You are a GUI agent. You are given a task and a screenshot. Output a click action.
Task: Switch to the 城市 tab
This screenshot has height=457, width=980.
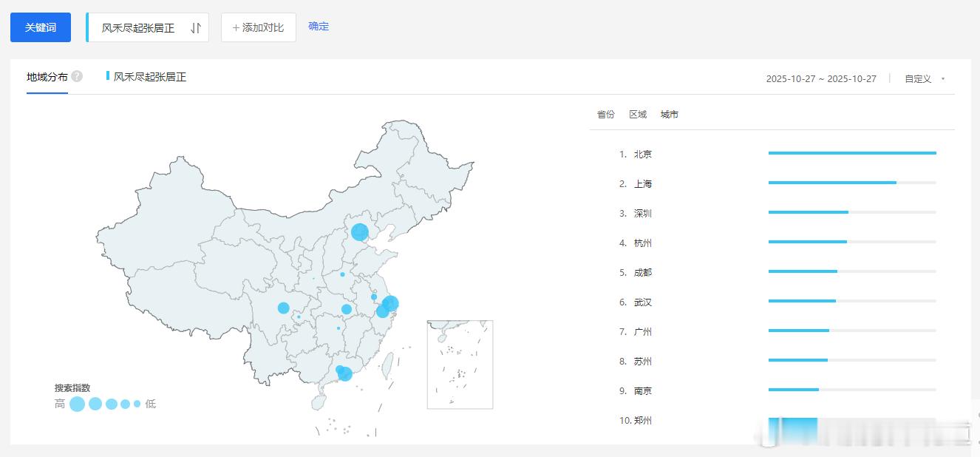click(670, 115)
